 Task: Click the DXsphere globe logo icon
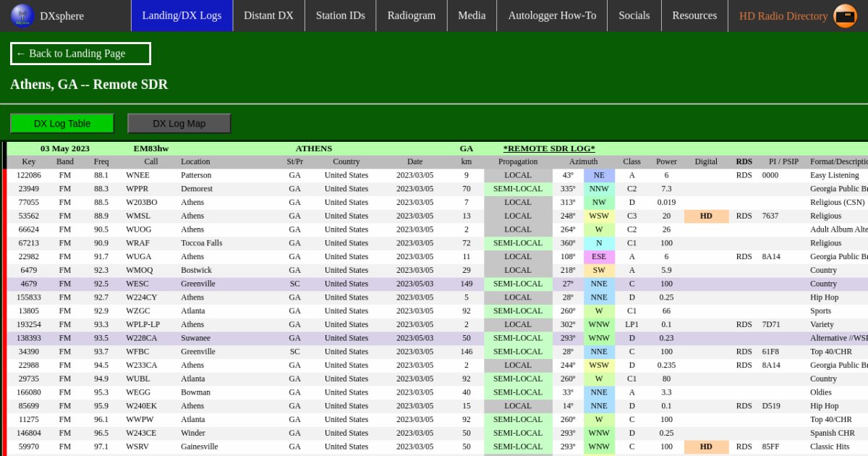(x=22, y=15)
